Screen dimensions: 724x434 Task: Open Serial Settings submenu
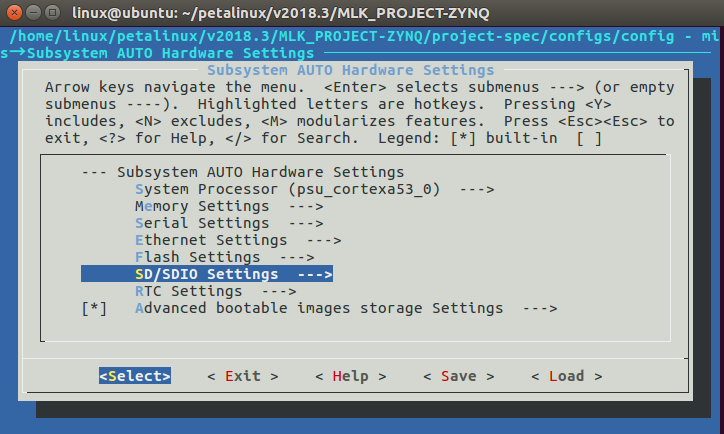(229, 223)
